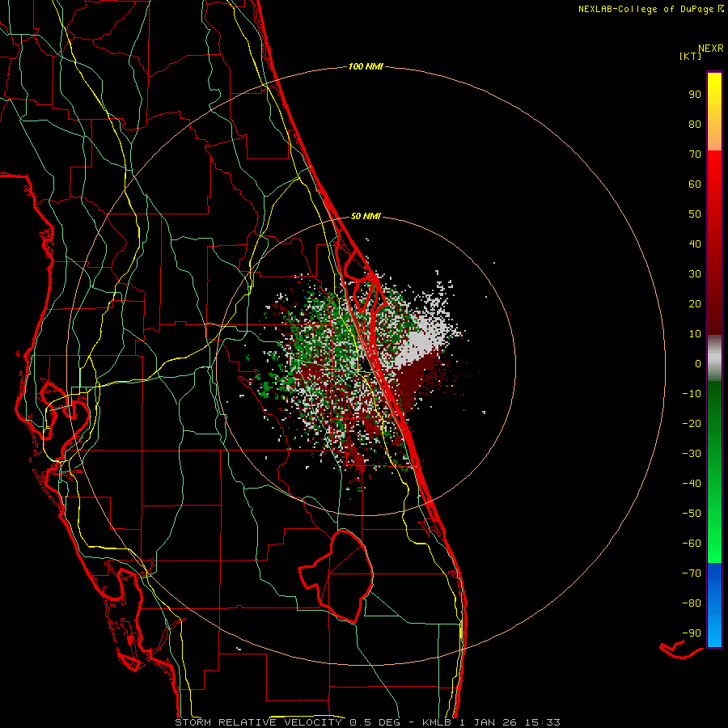The height and width of the screenshot is (728, 728).
Task: Click the -80 value on the velocity scale
Action: pyautogui.click(x=692, y=603)
